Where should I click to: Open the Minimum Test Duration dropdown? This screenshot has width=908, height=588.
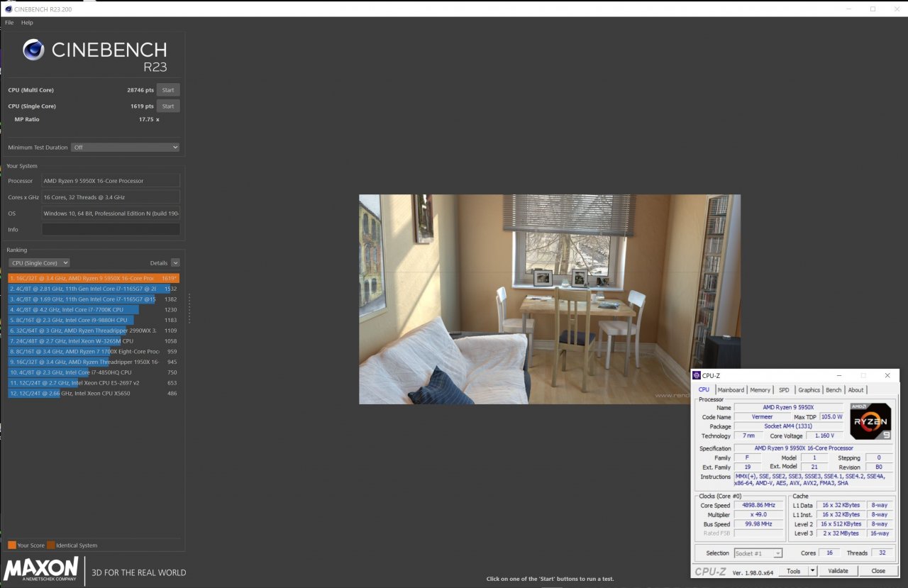(125, 148)
